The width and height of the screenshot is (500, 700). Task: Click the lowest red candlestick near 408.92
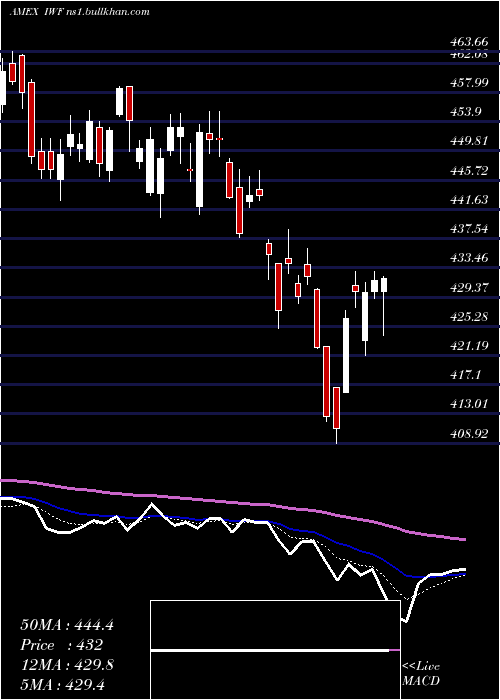[336, 408]
